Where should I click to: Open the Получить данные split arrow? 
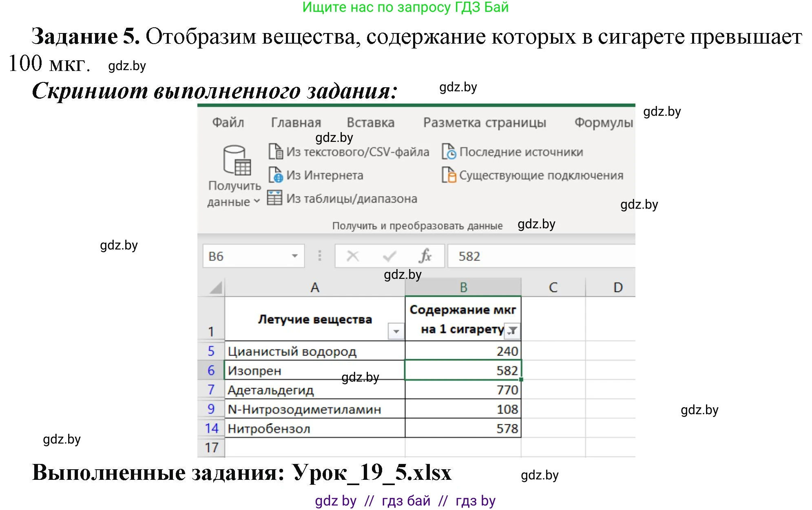(257, 201)
